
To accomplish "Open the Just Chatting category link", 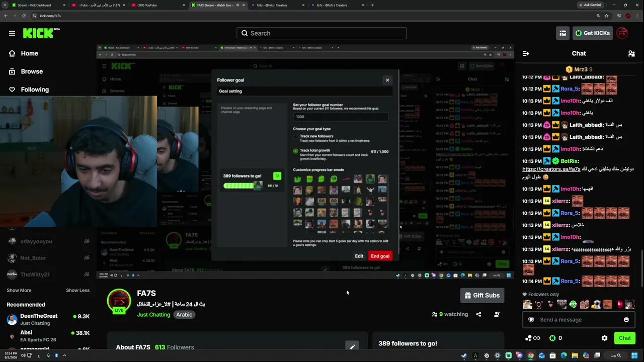I will tap(153, 315).
